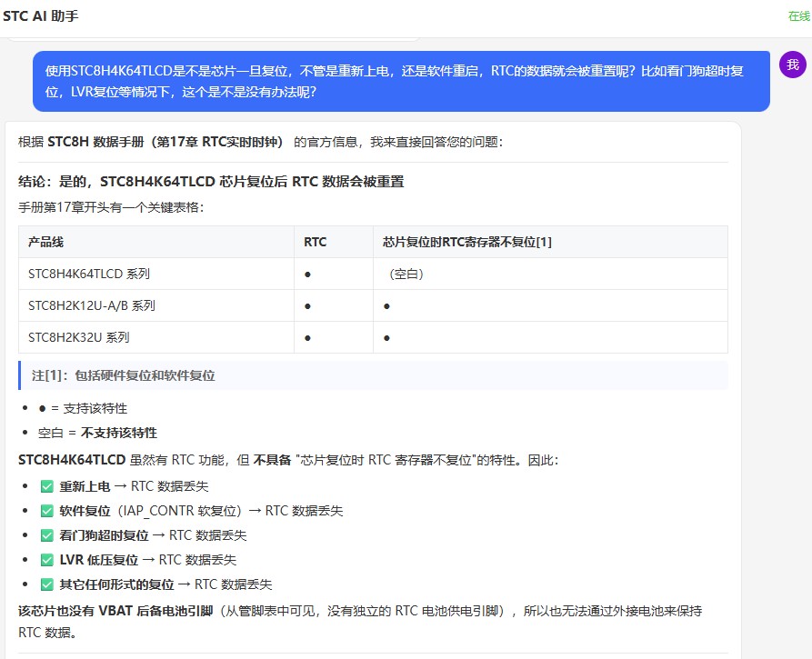Click the green check icon beside 重新上电
Viewport: 812px width, 659px height.
(x=47, y=486)
